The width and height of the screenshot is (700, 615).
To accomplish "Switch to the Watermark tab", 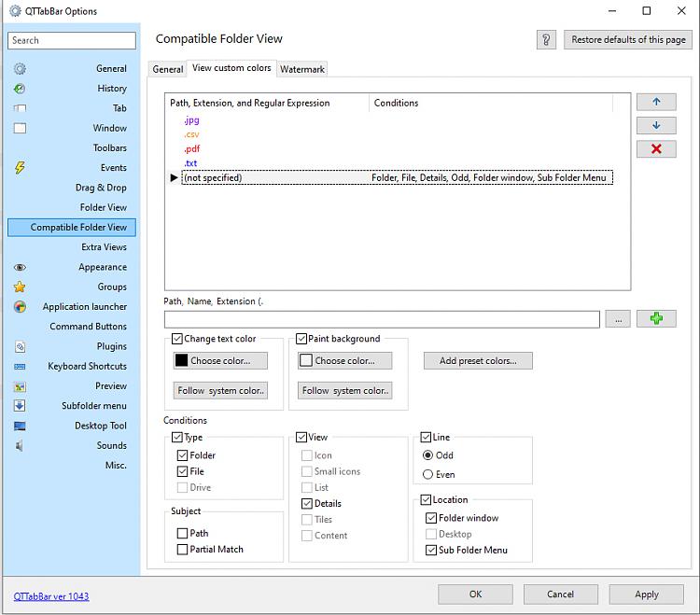I will tap(302, 69).
